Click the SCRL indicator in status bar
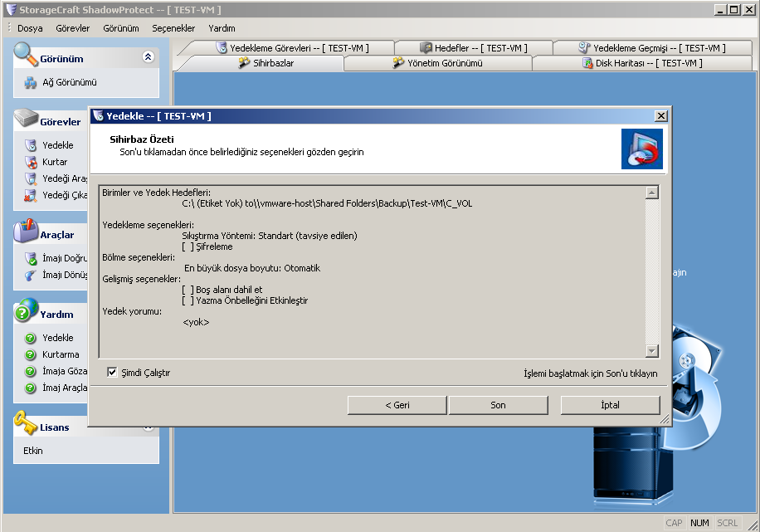This screenshot has height=532, width=760. tap(727, 523)
